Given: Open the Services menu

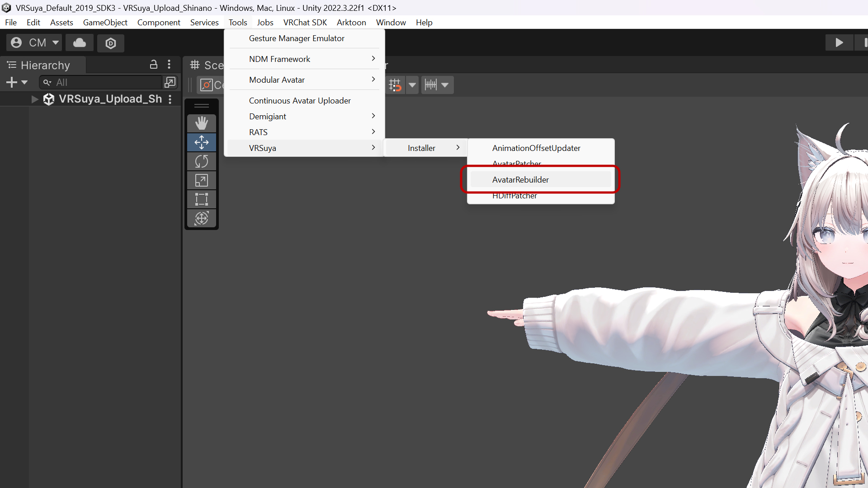Looking at the screenshot, I should [x=204, y=23].
